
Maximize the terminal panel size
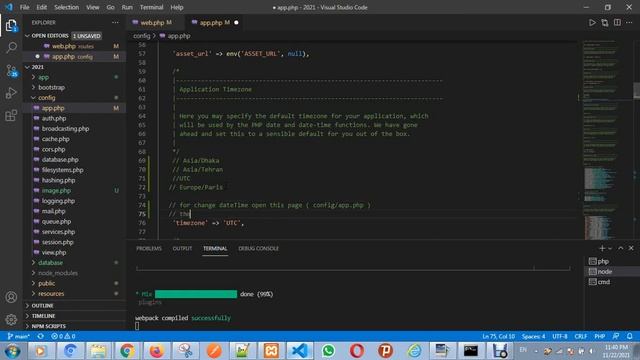[x=620, y=248]
